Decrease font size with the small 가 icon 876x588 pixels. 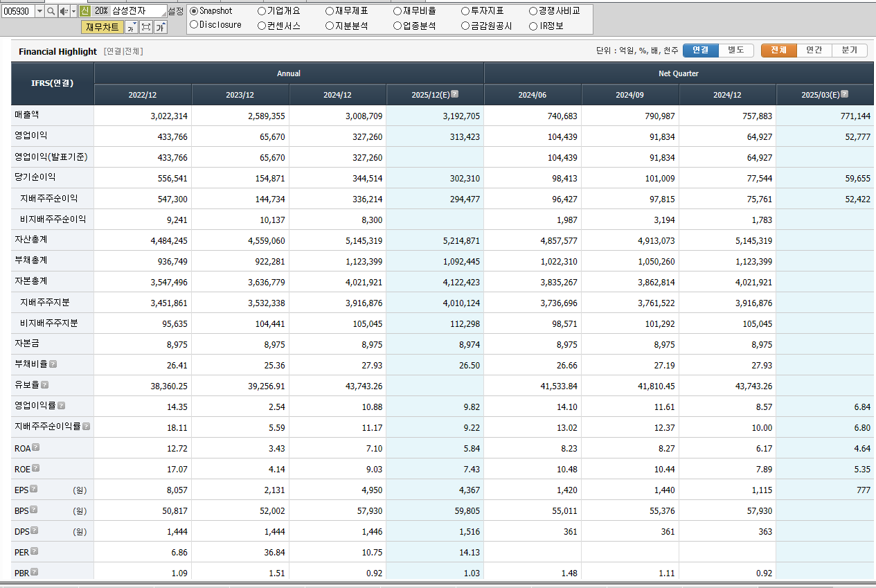click(x=131, y=27)
